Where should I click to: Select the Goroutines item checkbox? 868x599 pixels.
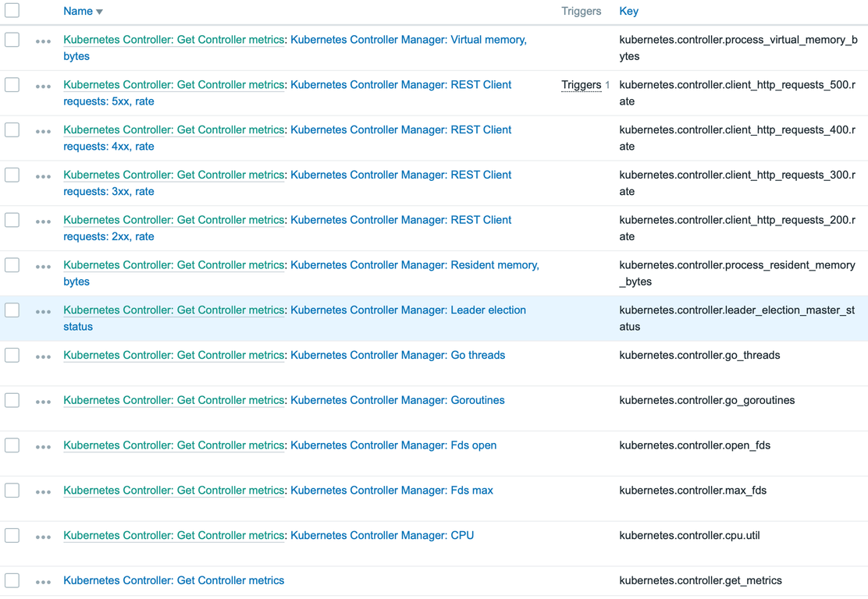click(12, 400)
